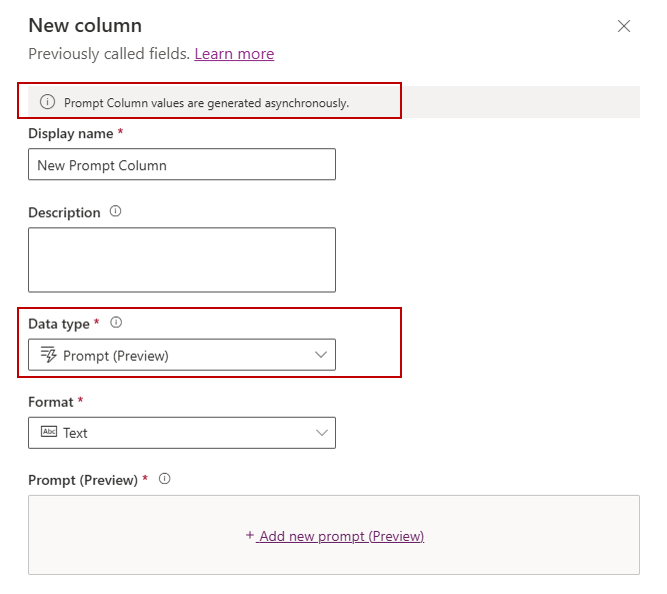Viewport: 667px width, 594px height.
Task: Click the Prompt icon in Data type box
Action: click(x=48, y=355)
